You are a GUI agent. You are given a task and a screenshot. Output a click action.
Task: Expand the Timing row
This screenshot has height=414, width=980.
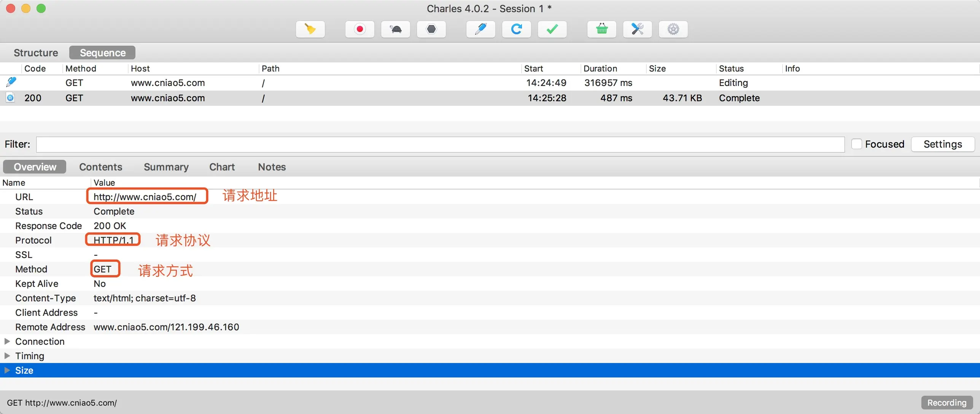pos(7,356)
